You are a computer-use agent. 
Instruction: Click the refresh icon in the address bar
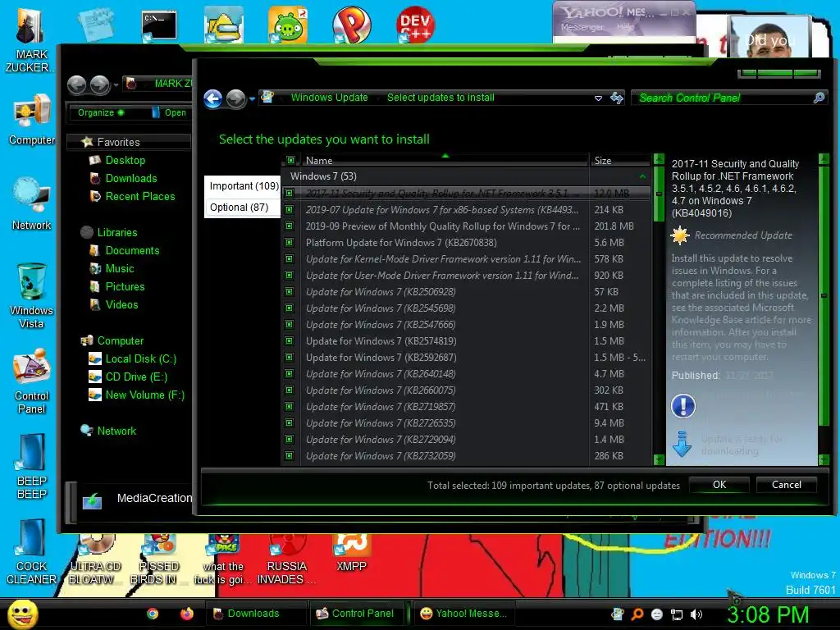pyautogui.click(x=617, y=98)
